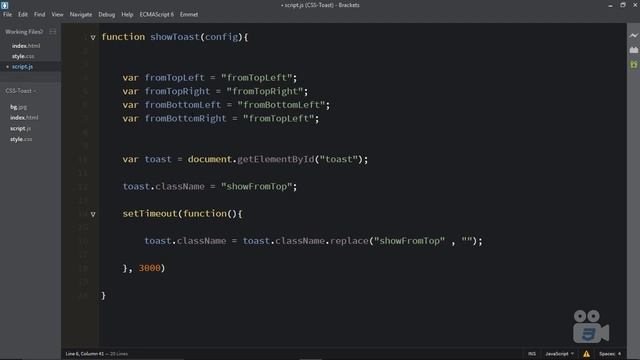This screenshot has height=360, width=640.
Task: Click the green extension icon in right toolbar
Action: click(x=633, y=64)
